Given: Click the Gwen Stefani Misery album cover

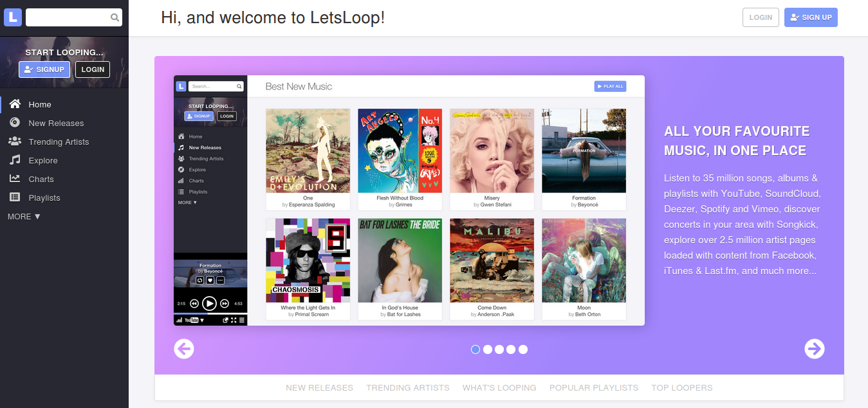Looking at the screenshot, I should click(x=492, y=151).
